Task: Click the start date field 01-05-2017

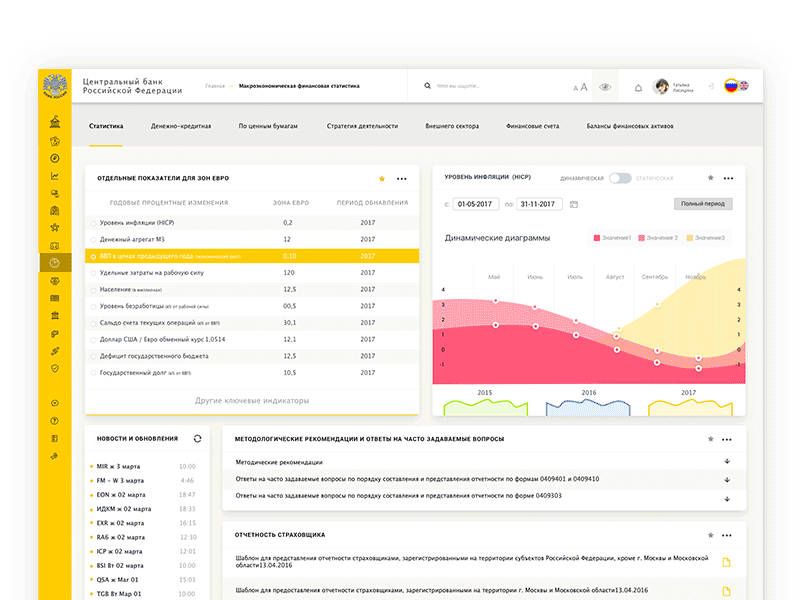Action: tap(476, 204)
